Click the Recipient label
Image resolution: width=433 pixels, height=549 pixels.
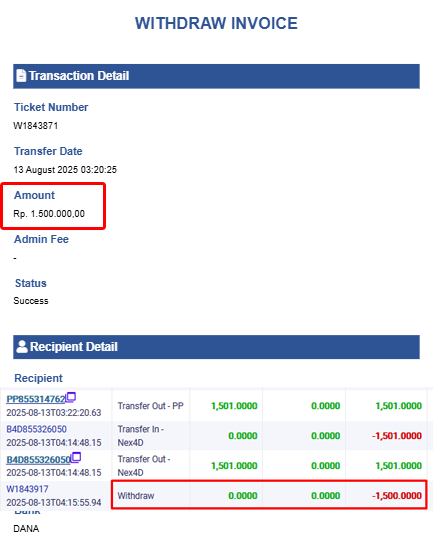click(x=39, y=378)
